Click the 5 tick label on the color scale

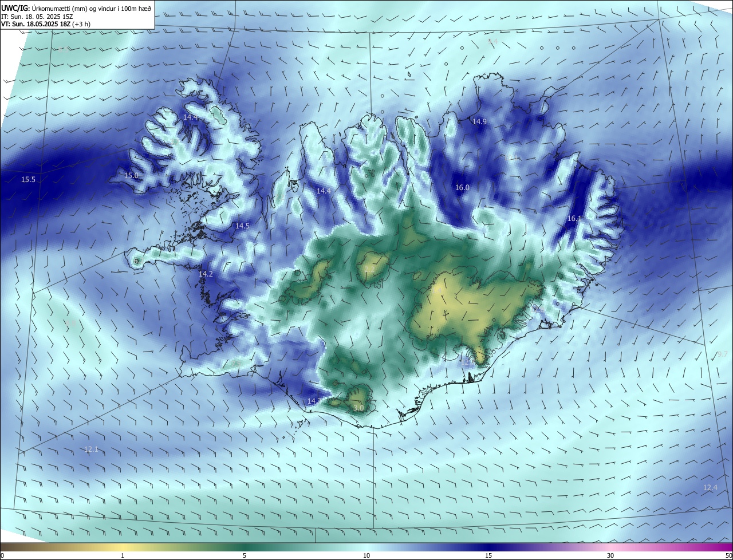click(x=245, y=555)
